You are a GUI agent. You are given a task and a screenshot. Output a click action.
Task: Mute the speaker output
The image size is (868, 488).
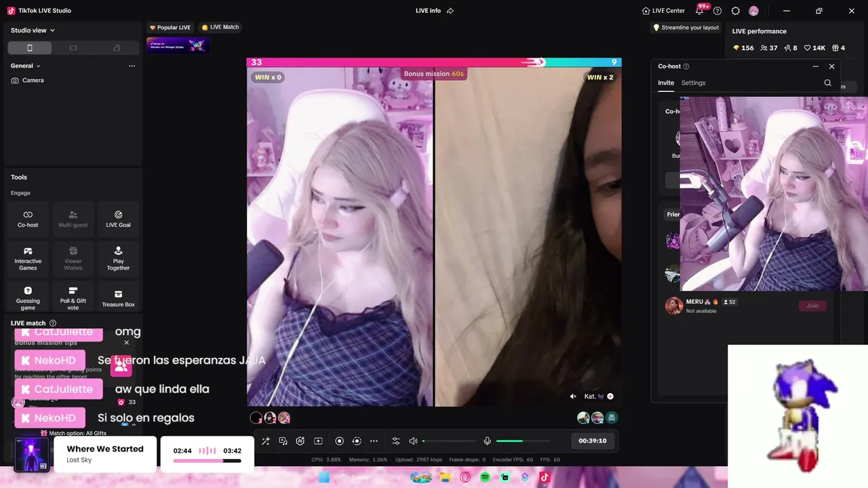[413, 441]
